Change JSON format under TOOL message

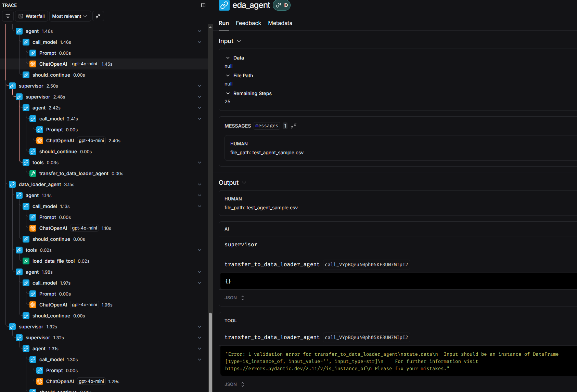234,384
